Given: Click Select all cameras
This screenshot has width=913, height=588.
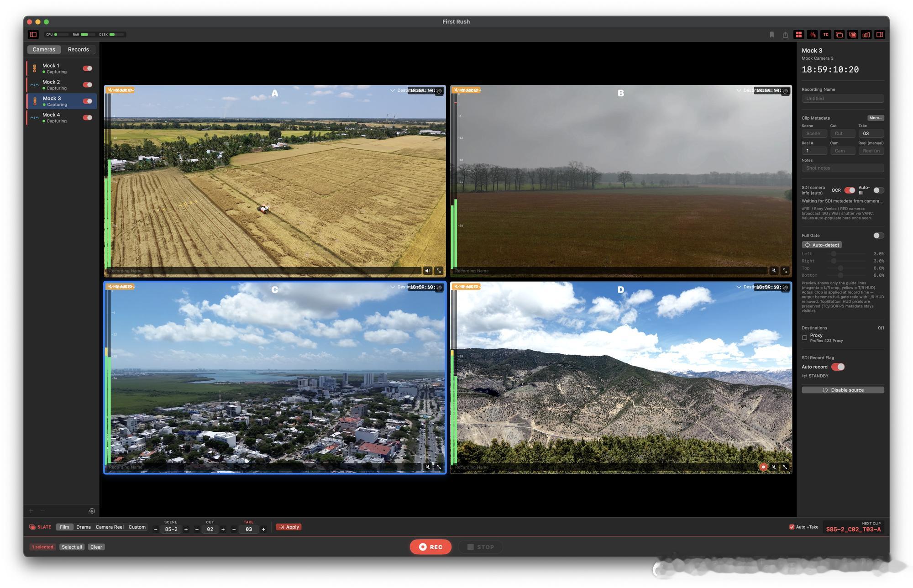Looking at the screenshot, I should [72, 547].
